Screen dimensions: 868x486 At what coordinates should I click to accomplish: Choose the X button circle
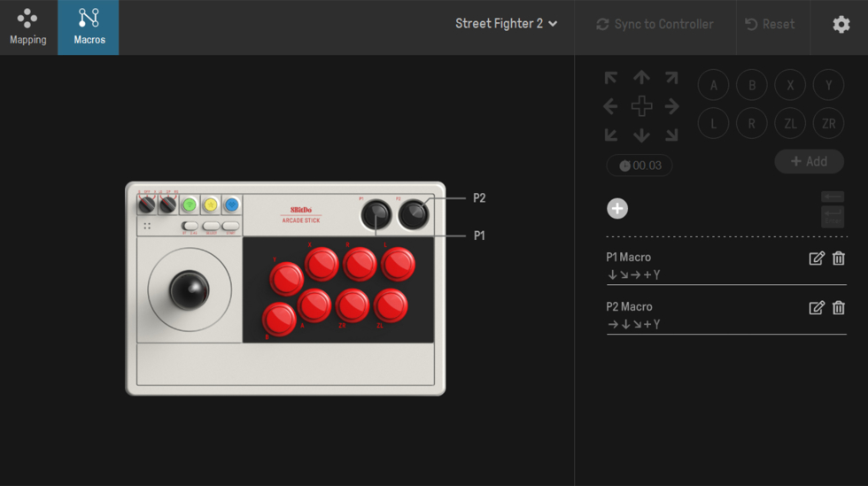790,85
